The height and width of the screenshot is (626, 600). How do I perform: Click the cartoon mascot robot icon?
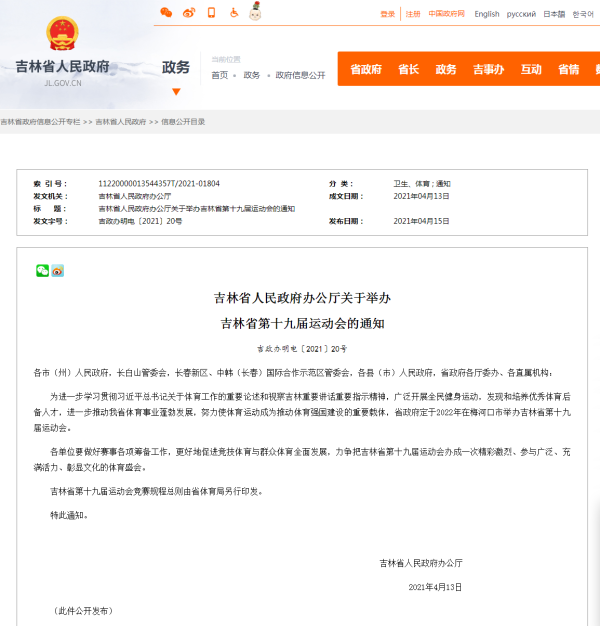coord(255,12)
